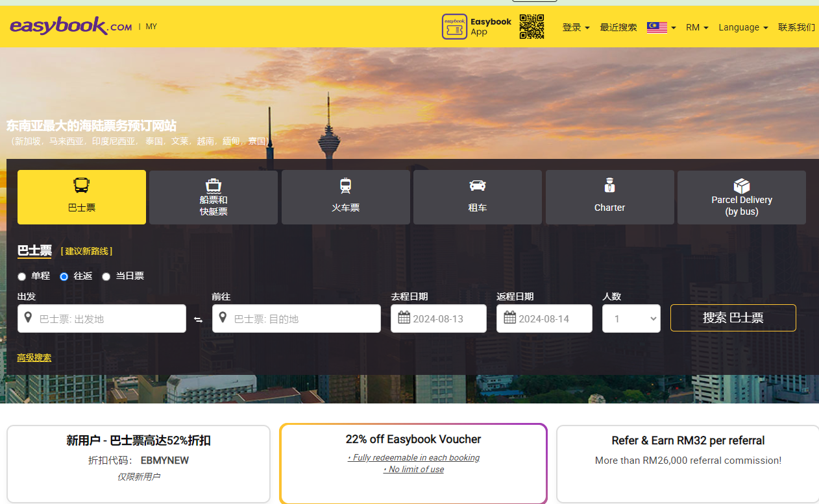819x504 pixels.
Task: Open the Charter driver icon
Action: coord(609,186)
